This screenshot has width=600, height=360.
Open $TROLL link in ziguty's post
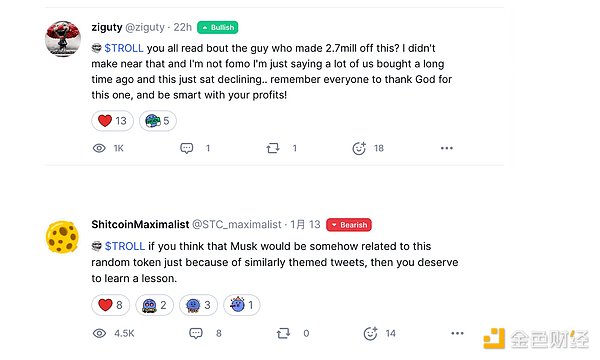124,48
